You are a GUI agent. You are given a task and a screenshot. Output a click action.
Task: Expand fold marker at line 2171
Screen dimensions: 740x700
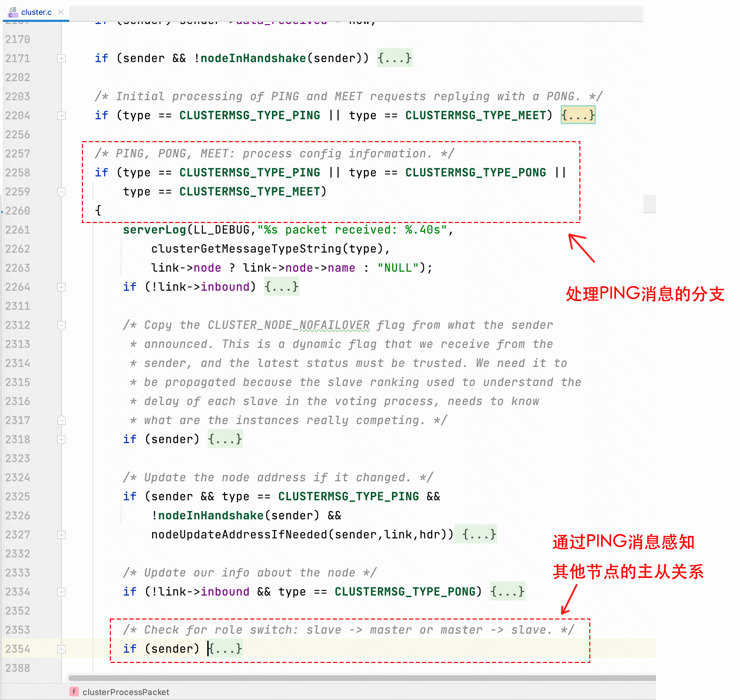61,59
